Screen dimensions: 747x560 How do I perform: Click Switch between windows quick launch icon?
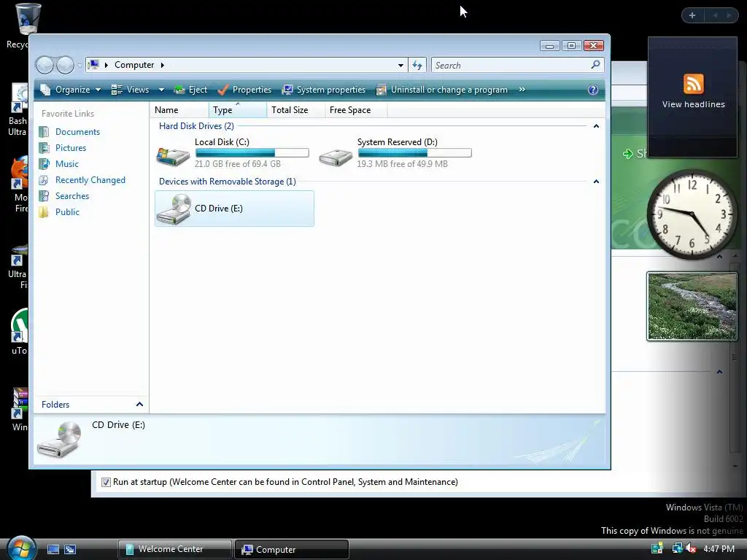(70, 550)
